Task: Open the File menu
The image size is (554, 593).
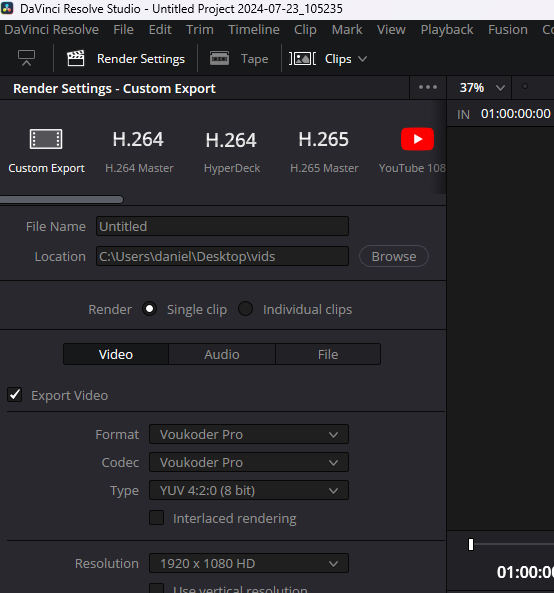Action: click(x=123, y=29)
